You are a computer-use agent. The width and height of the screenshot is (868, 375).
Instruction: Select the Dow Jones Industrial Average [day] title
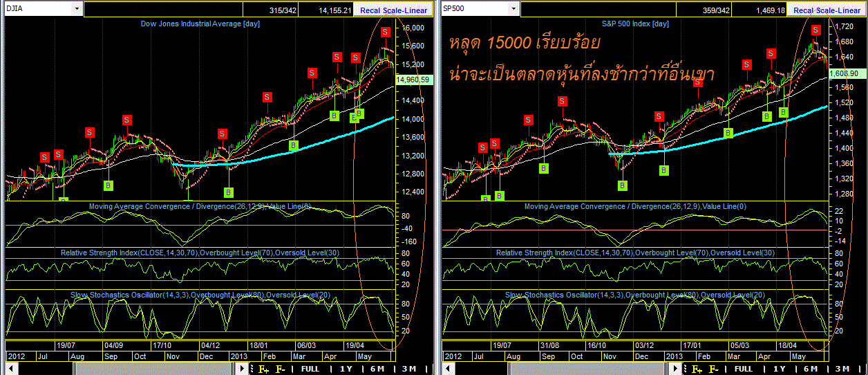pos(200,24)
